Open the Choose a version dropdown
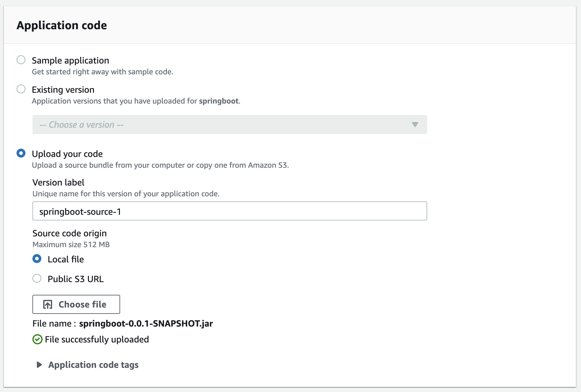Viewport: 581px width, 392px height. pyautogui.click(x=229, y=125)
